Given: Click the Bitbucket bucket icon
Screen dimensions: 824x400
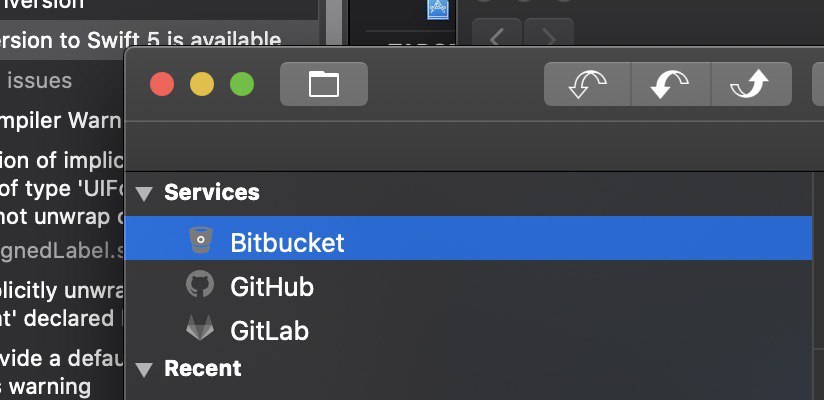Looking at the screenshot, I should pos(200,240).
